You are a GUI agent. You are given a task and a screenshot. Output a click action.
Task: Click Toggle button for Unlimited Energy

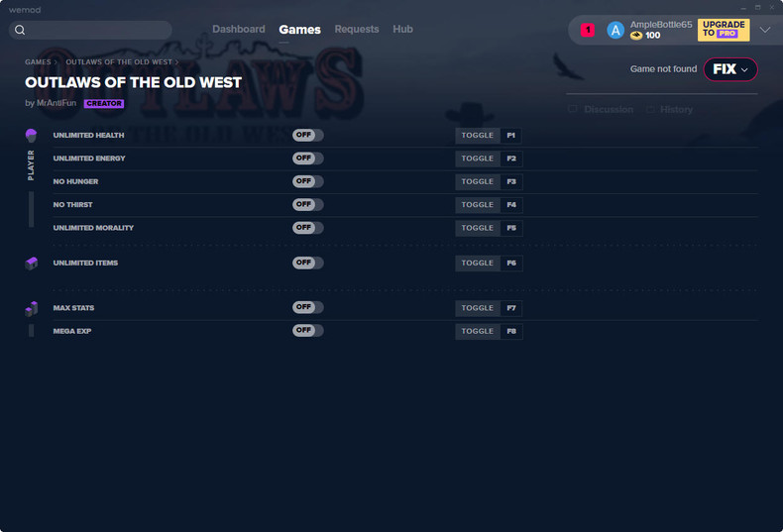[x=478, y=159]
